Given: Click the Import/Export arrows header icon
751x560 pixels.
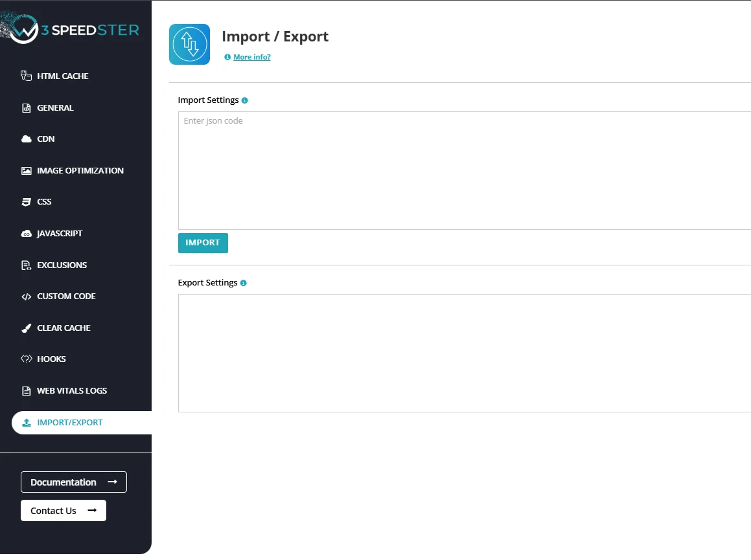Looking at the screenshot, I should coord(189,44).
